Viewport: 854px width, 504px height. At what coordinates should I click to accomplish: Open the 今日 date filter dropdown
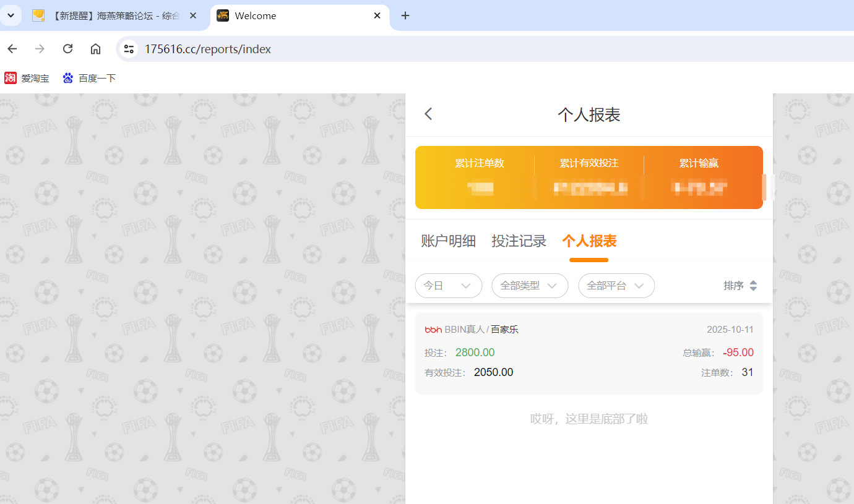(448, 285)
